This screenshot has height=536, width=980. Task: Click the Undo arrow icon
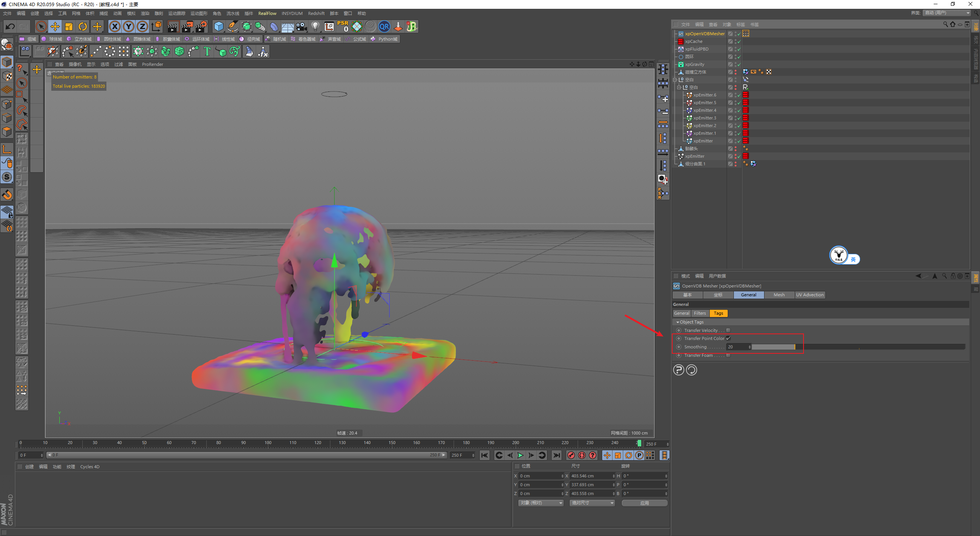coord(10,26)
